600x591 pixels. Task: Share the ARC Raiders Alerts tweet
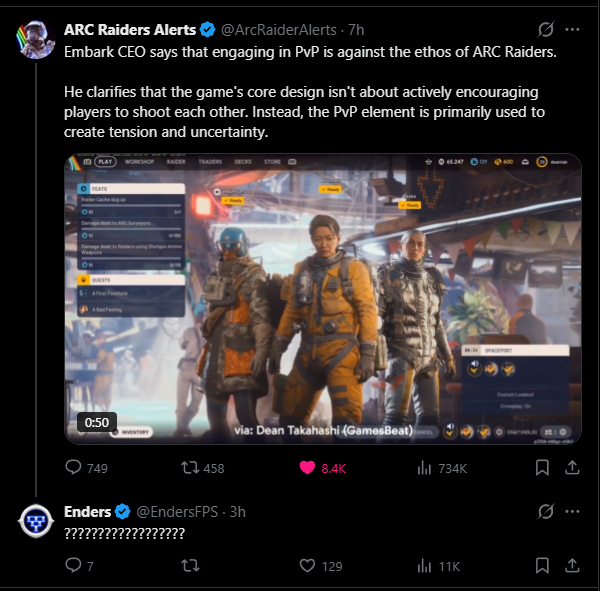point(572,468)
